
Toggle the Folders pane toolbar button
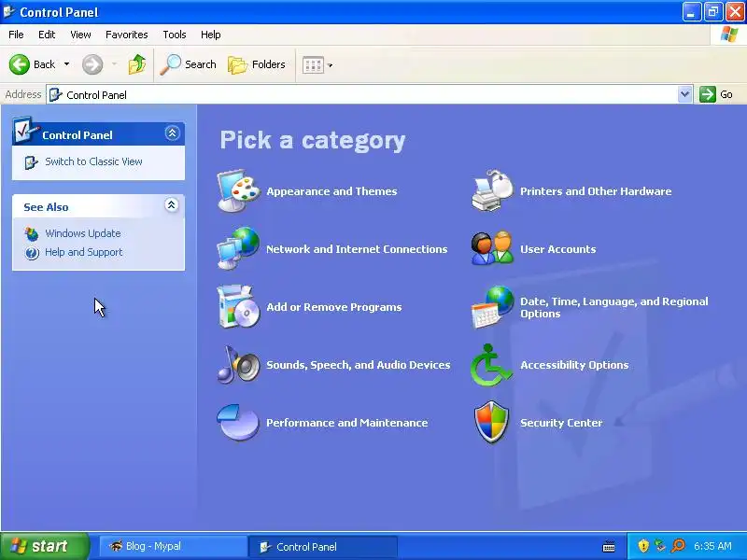click(256, 64)
